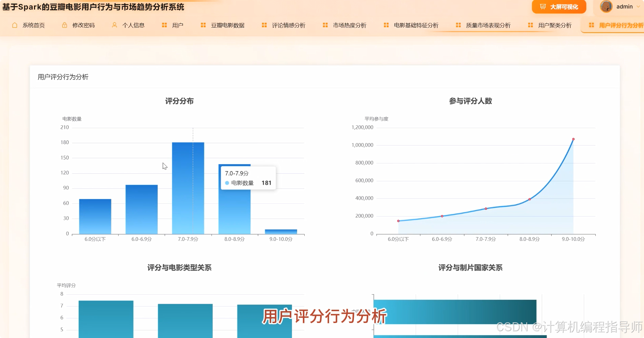Click the person icon next to 个人信息
The image size is (644, 338).
(114, 25)
